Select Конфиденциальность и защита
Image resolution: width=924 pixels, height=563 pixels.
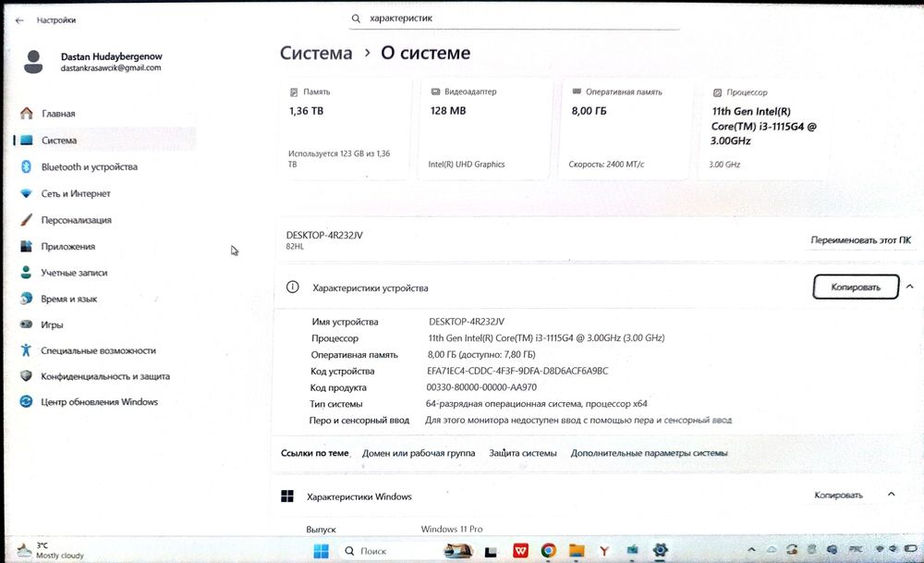coord(105,376)
